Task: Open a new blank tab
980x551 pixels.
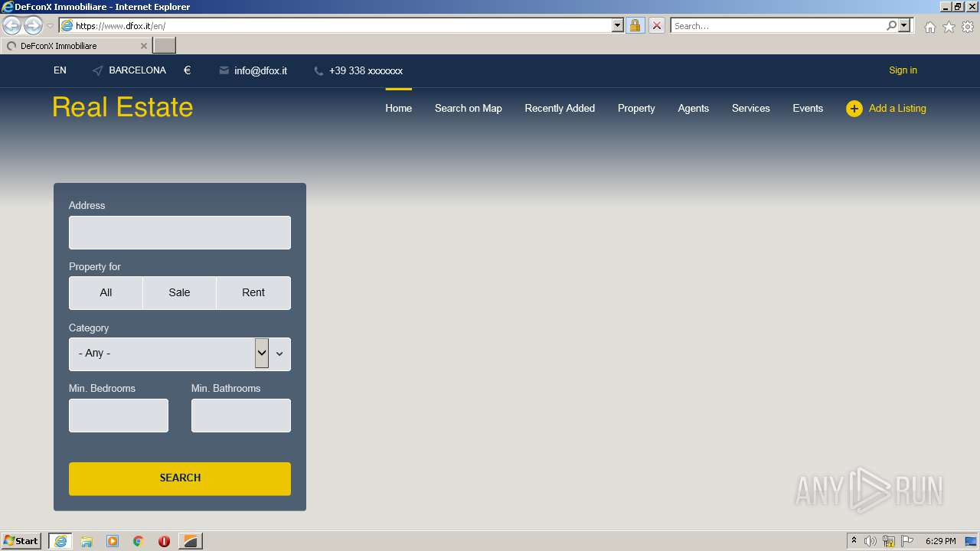Action: (x=165, y=46)
